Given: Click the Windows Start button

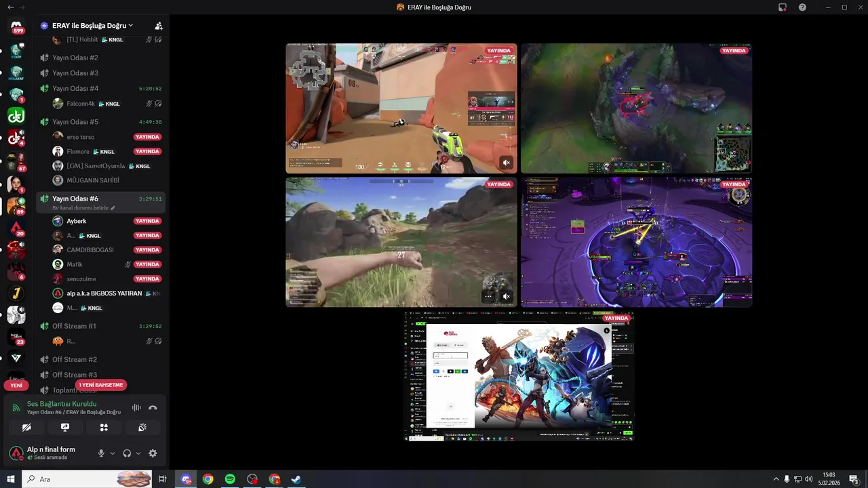Looking at the screenshot, I should point(10,479).
